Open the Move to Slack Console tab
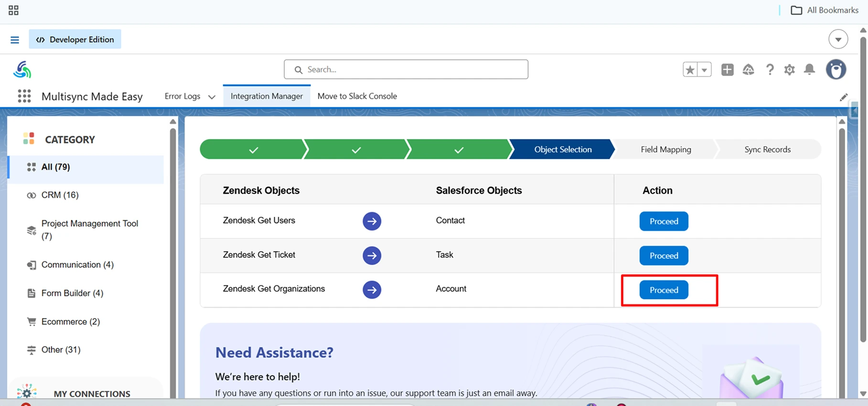The height and width of the screenshot is (406, 868). click(x=357, y=96)
